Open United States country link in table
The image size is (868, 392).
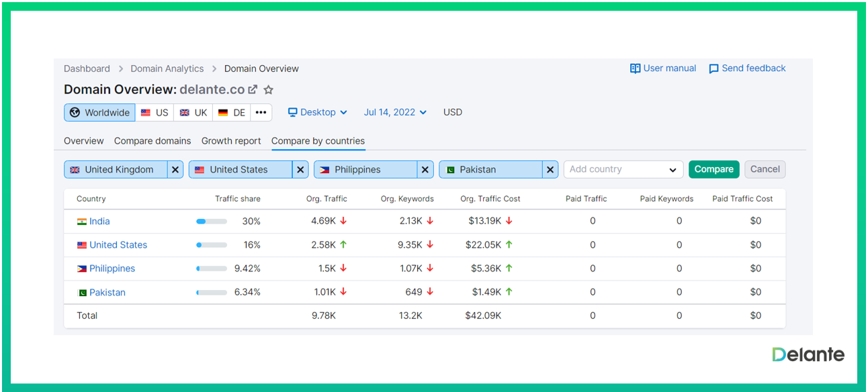[x=118, y=245]
